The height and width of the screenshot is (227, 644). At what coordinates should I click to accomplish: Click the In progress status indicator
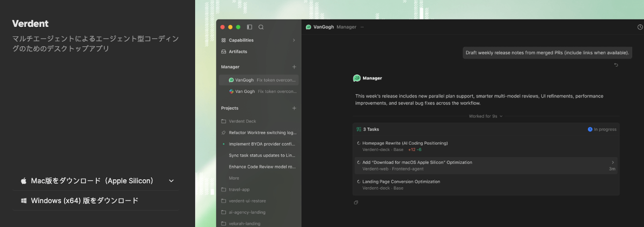(x=602, y=129)
